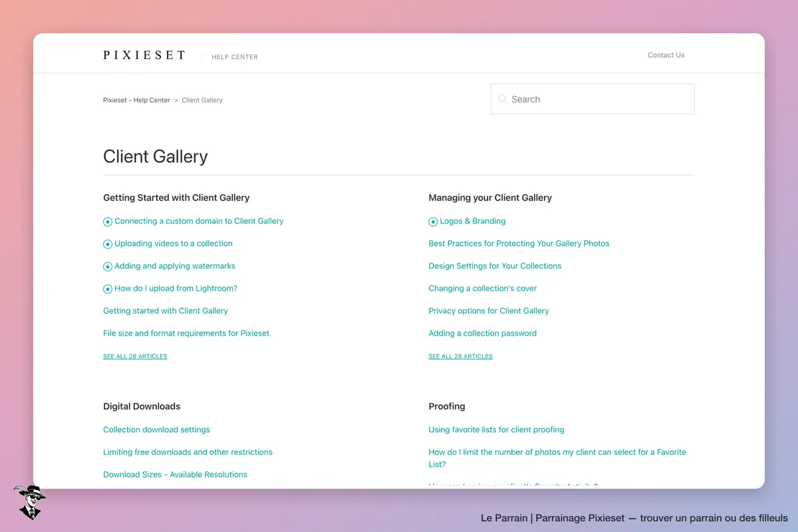Go to Pixieset - Help Center breadcrumb
The height and width of the screenshot is (532, 798).
coord(136,100)
